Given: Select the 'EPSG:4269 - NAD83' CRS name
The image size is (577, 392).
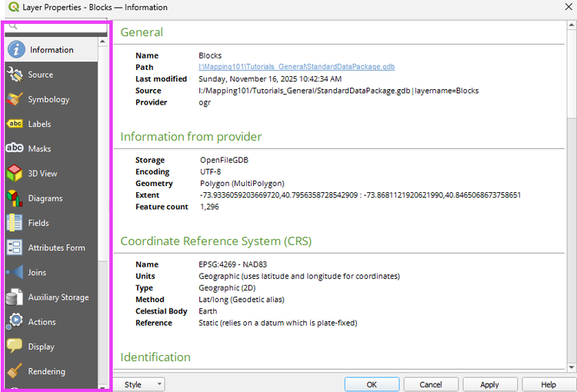Looking at the screenshot, I should 232,264.
